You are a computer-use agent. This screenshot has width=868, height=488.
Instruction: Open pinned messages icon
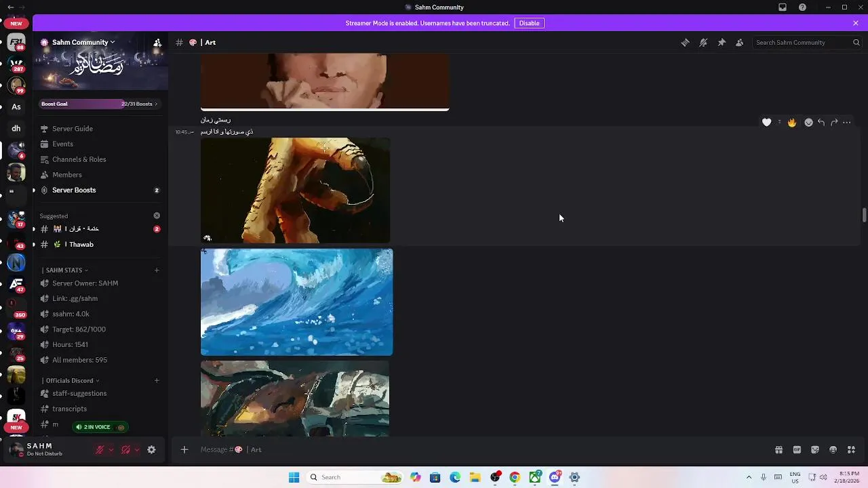(x=722, y=42)
